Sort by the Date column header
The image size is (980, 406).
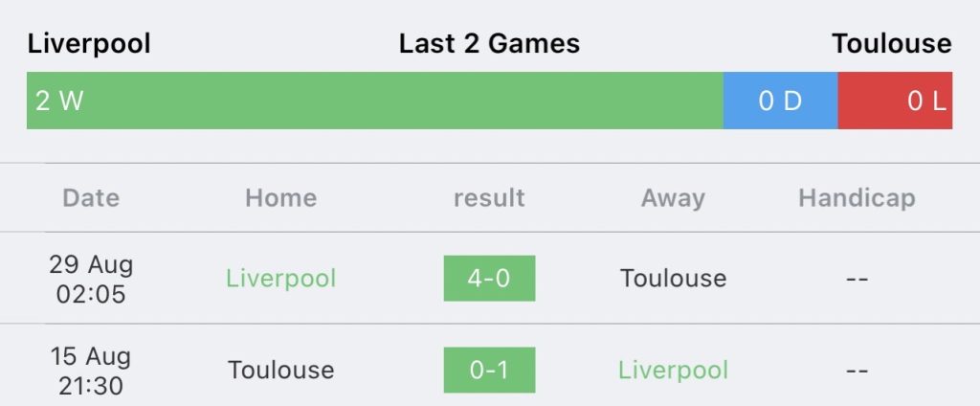tap(91, 197)
